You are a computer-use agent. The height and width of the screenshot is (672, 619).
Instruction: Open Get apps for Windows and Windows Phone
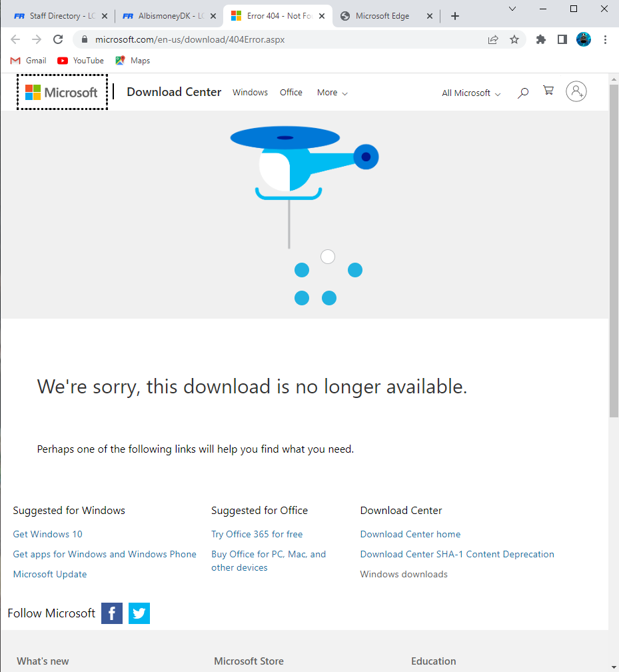pyautogui.click(x=105, y=554)
